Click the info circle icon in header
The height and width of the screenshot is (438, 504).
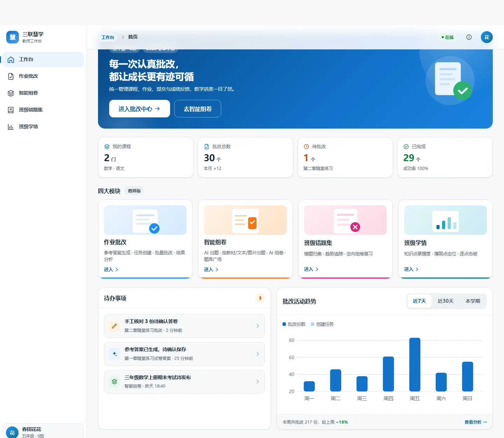(x=469, y=37)
